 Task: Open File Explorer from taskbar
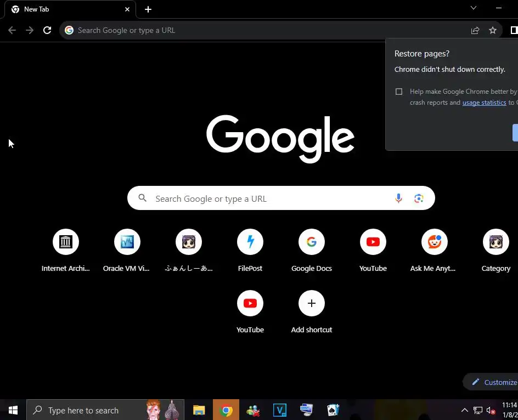pyautogui.click(x=199, y=410)
